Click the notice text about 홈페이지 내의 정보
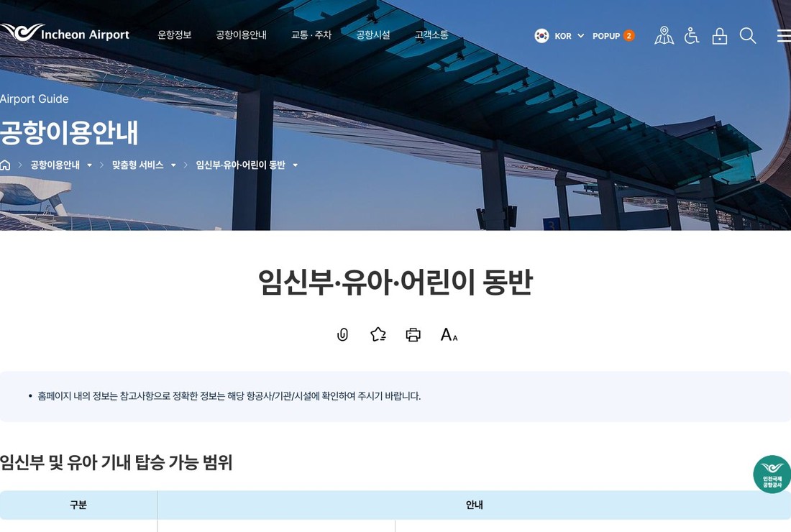Screen dimensions: 791x532 (x=229, y=396)
